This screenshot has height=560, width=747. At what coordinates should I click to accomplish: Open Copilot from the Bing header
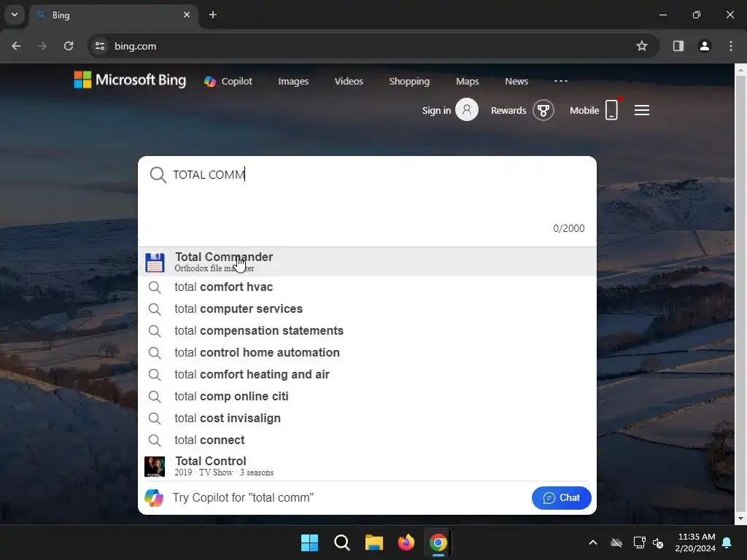[228, 82]
